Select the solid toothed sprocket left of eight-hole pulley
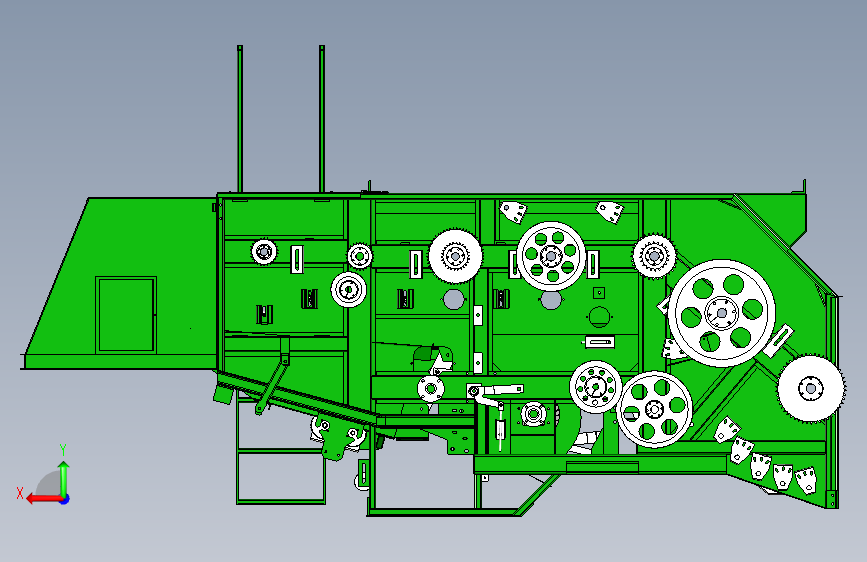The image size is (867, 562). (455, 256)
